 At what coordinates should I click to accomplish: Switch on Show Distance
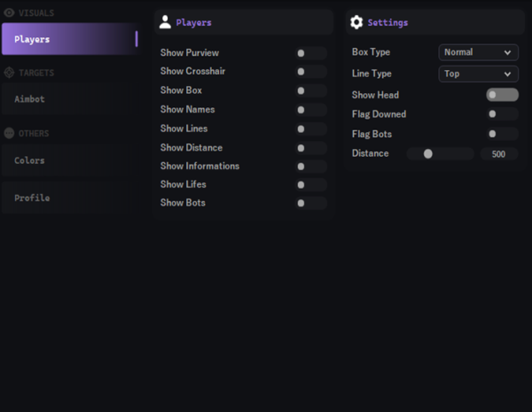click(310, 148)
